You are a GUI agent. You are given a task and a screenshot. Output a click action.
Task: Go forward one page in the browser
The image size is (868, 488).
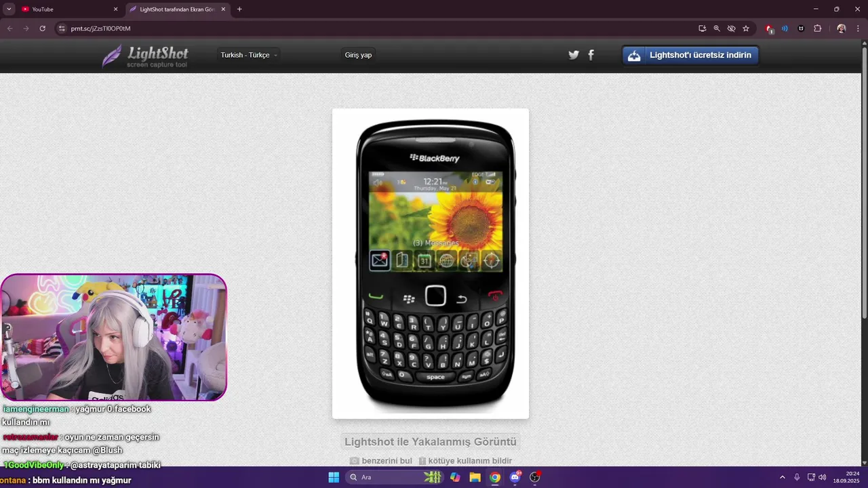[x=26, y=28]
